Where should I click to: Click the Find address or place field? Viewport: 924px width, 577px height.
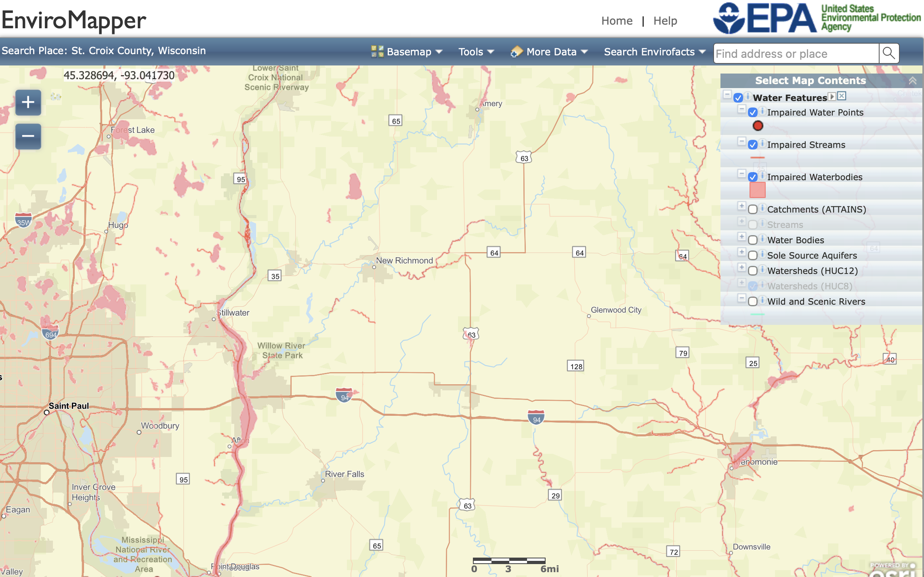point(794,53)
